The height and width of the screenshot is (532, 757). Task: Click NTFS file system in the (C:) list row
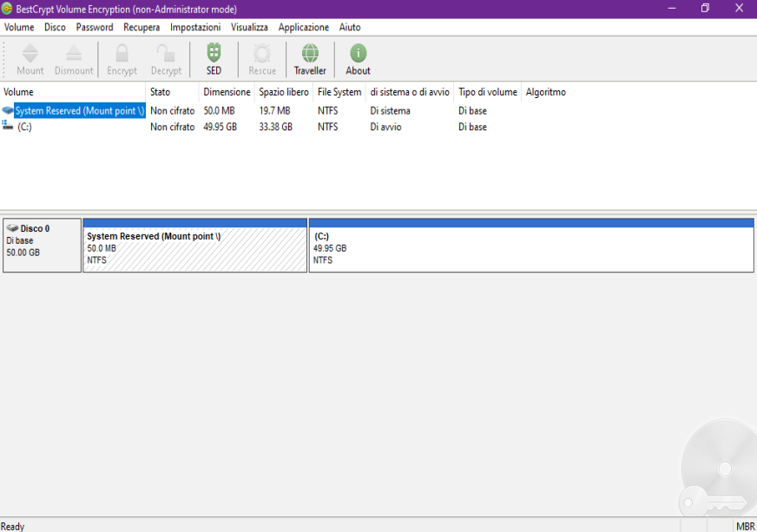pos(328,127)
